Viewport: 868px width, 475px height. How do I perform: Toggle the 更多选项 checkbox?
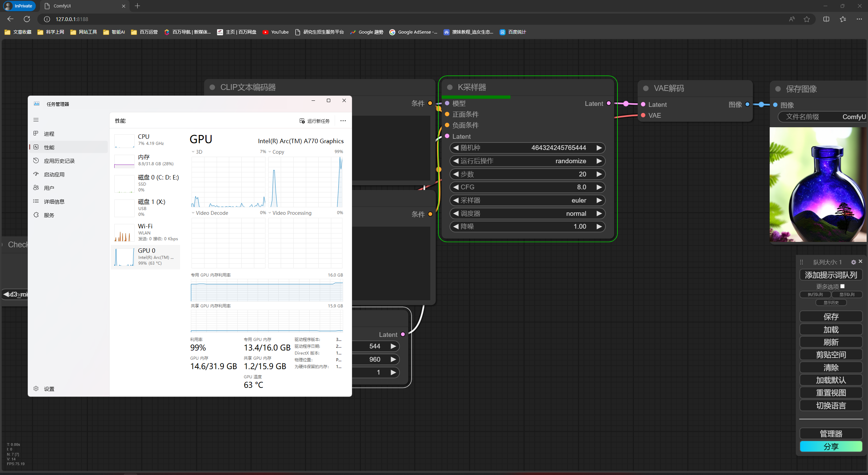[842, 286]
